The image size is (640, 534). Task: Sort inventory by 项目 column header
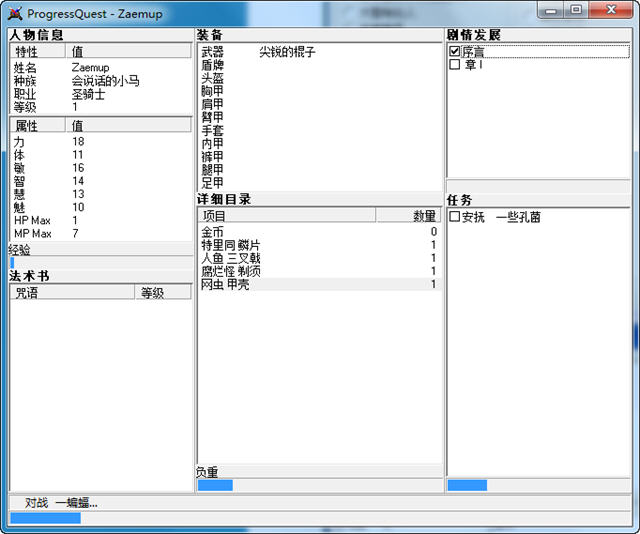pos(286,215)
